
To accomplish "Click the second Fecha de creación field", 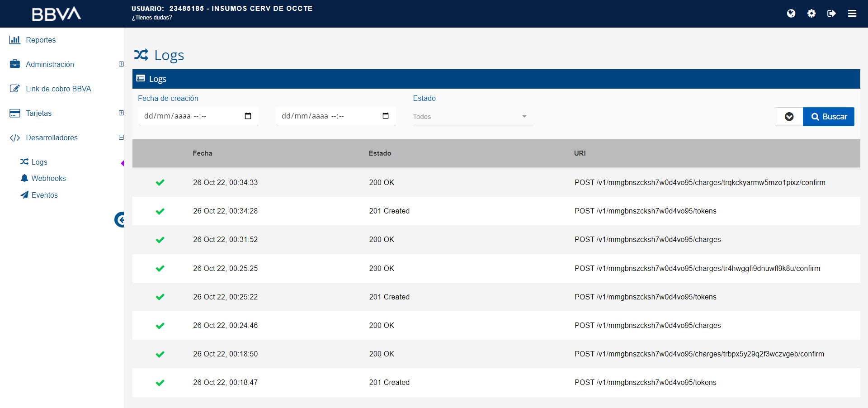I will click(x=335, y=116).
